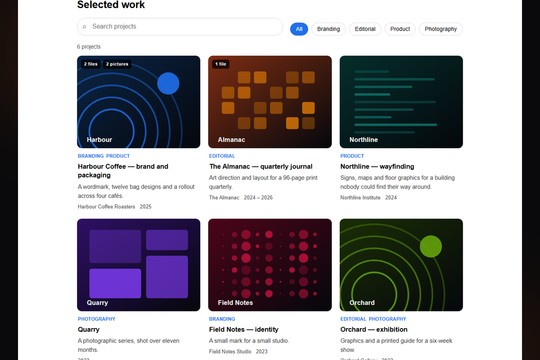Click the Field Notes small mark description
This screenshot has width=540, height=360.
[249, 341]
